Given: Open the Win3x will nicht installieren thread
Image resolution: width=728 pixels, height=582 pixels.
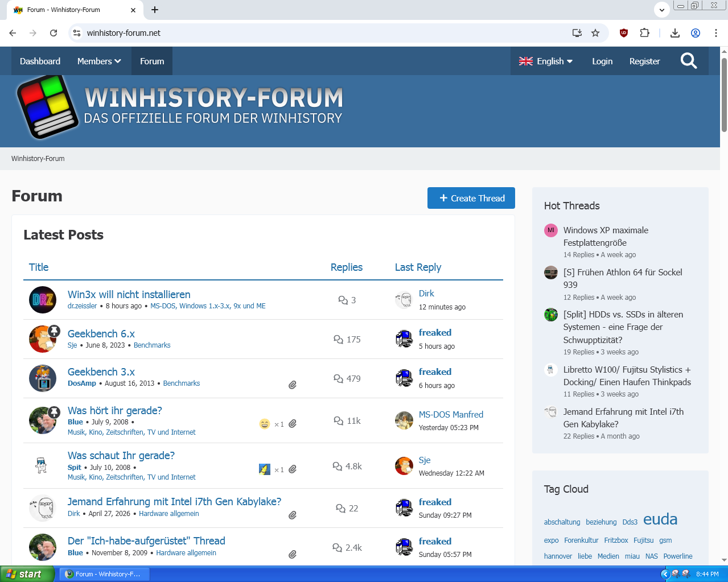Looking at the screenshot, I should click(x=129, y=294).
